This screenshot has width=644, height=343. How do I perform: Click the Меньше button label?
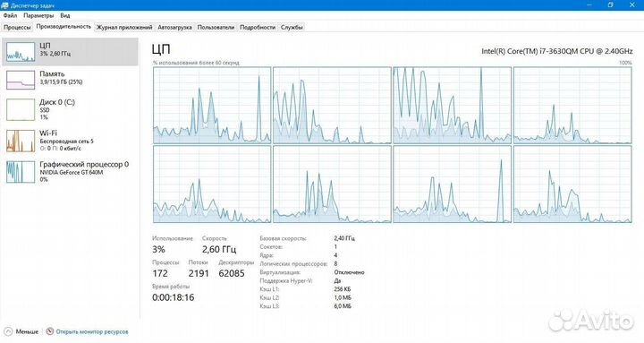coord(27,331)
